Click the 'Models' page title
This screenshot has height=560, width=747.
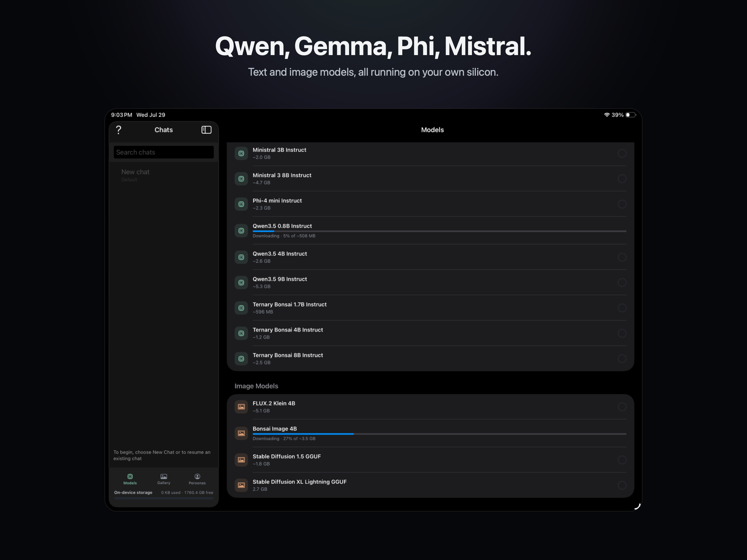432,130
